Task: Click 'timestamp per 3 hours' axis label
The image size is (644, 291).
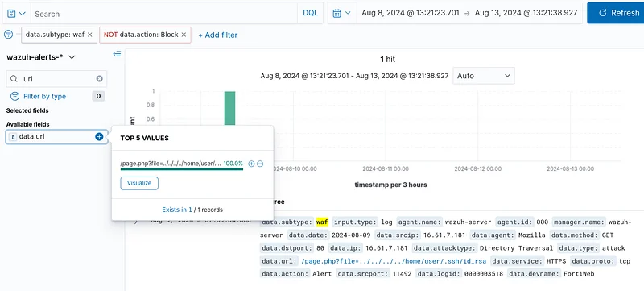Action: (390, 185)
